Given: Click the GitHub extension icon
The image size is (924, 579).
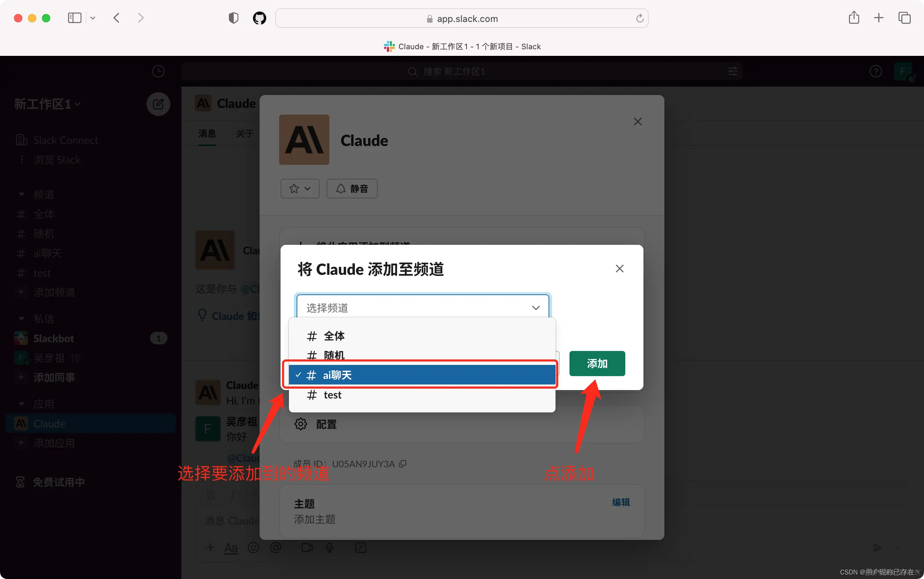Looking at the screenshot, I should [x=259, y=18].
